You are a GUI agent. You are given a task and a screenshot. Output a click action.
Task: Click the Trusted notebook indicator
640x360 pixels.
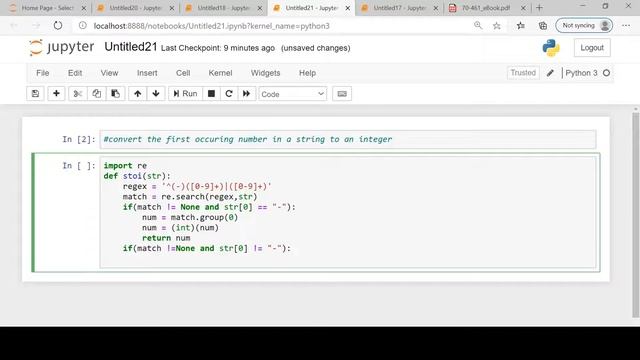click(523, 73)
